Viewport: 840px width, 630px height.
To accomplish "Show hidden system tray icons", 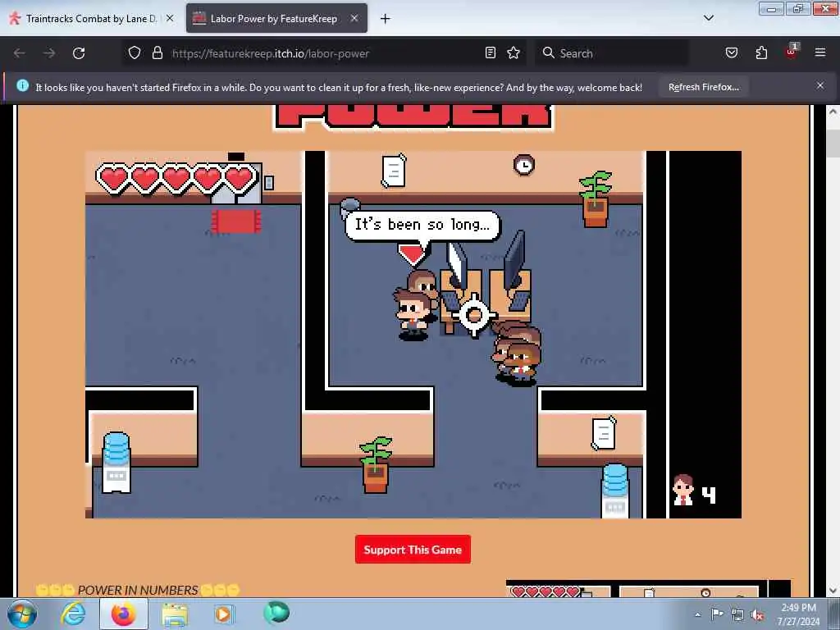I will [697, 614].
